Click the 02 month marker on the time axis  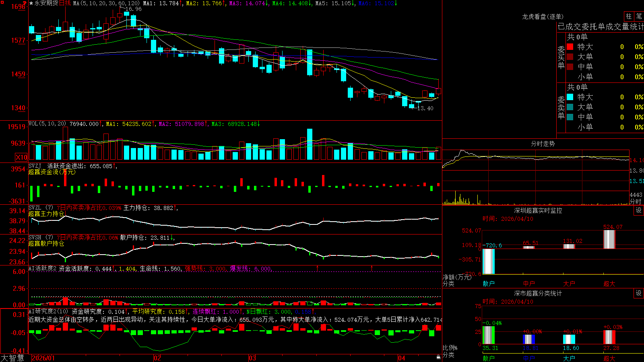click(x=157, y=358)
